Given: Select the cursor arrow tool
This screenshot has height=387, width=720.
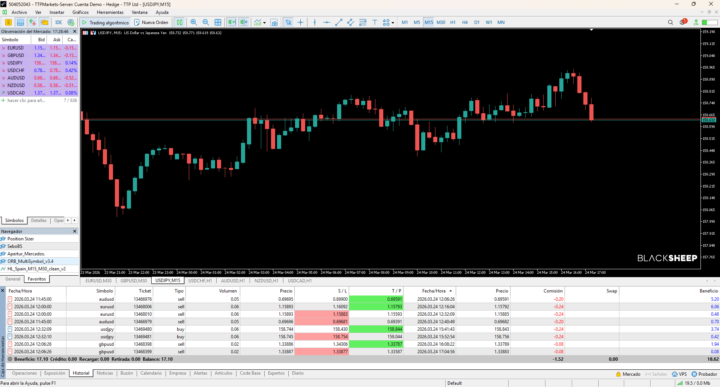Looking at the screenshot, I should coord(288,22).
